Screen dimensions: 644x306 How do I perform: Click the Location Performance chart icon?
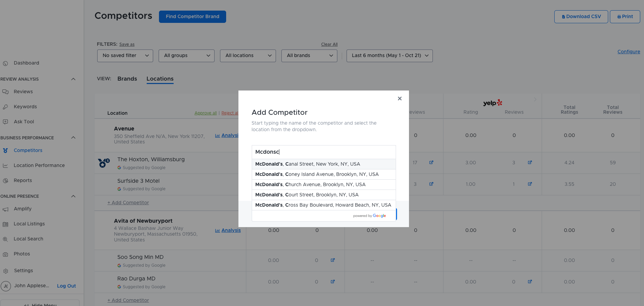coord(5,166)
